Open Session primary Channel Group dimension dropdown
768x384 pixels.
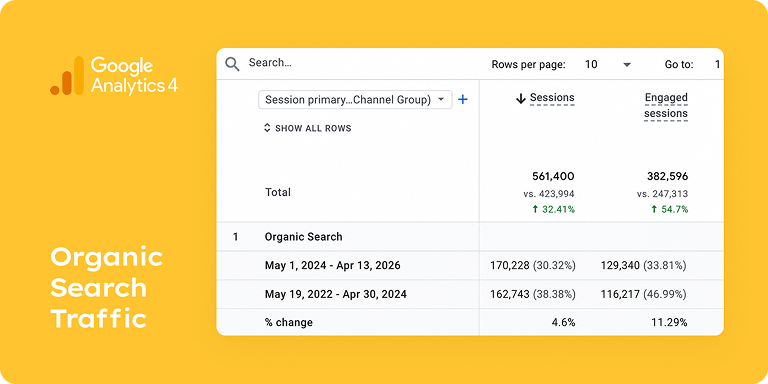355,100
